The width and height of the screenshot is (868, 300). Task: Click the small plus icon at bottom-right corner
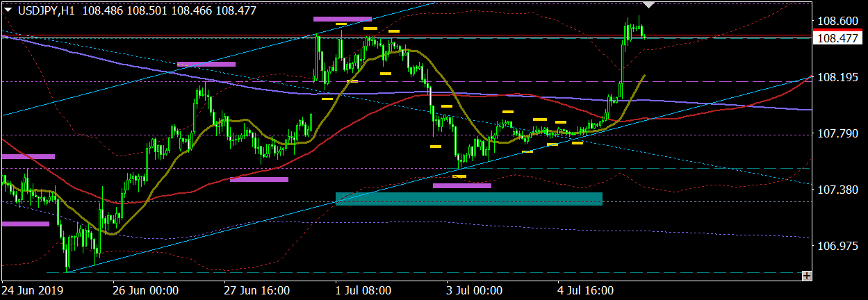click(807, 276)
